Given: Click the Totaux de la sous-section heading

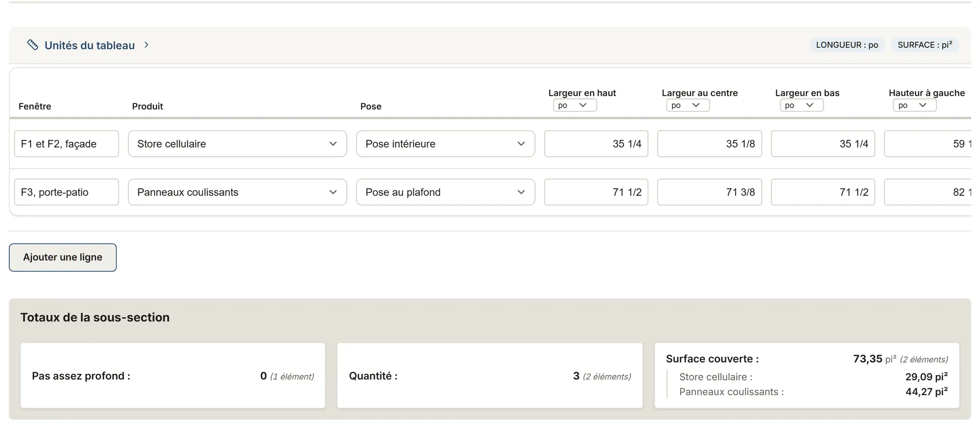Looking at the screenshot, I should point(95,317).
